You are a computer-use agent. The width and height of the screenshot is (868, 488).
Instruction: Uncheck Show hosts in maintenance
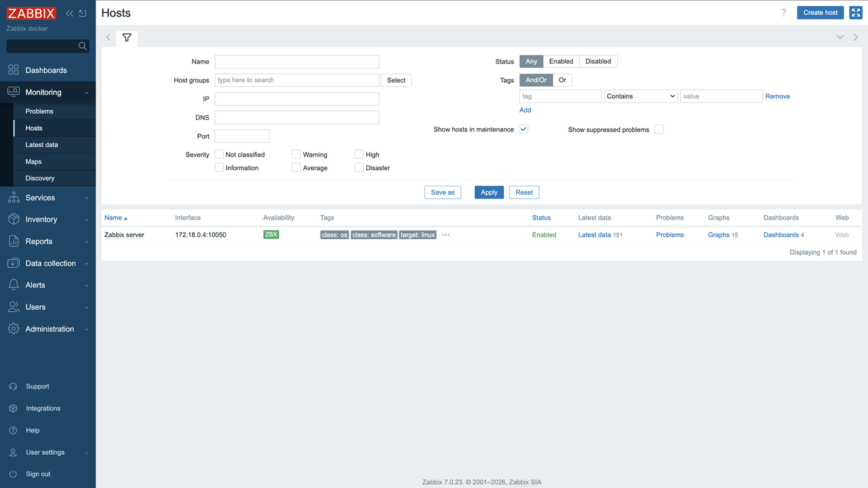pos(523,129)
